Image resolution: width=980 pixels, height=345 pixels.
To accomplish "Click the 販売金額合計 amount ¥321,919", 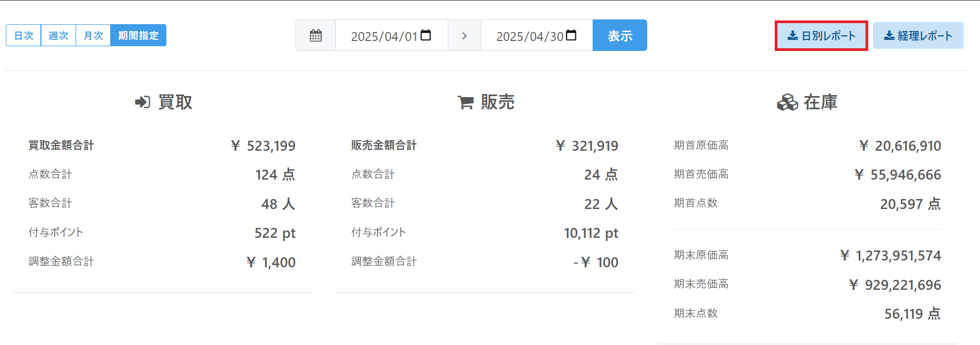I will pyautogui.click(x=587, y=145).
